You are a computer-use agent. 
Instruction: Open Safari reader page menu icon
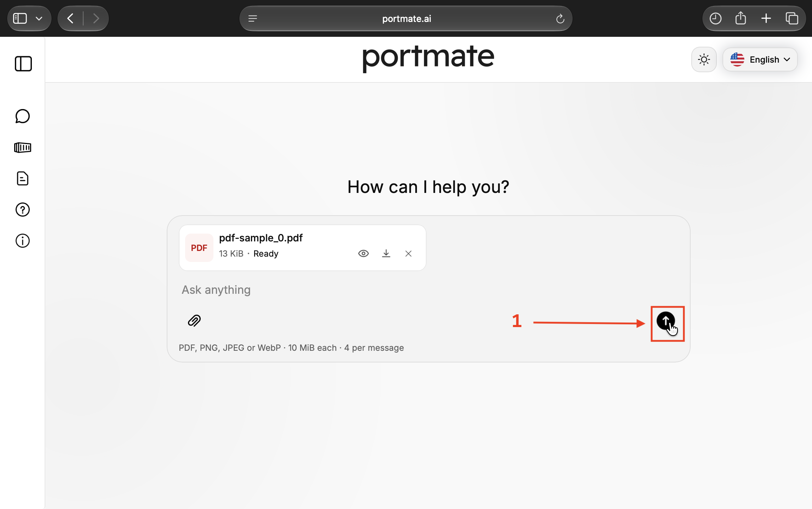pos(253,18)
